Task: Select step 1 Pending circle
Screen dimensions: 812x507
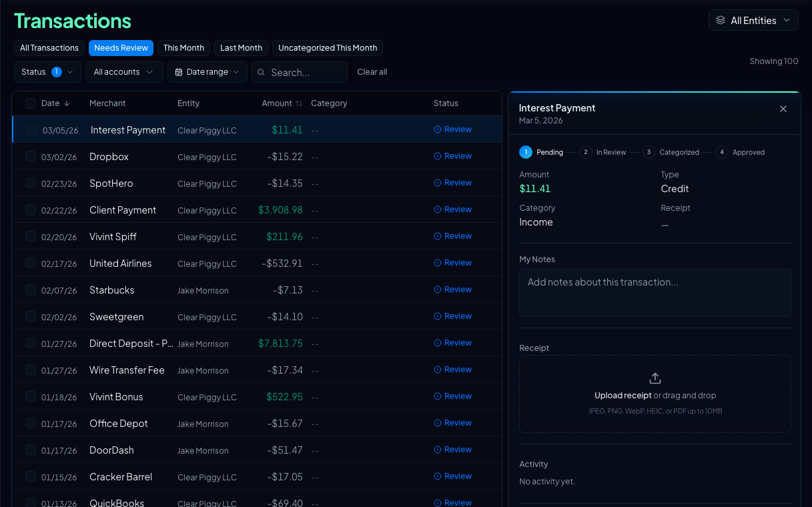Action: [526, 152]
